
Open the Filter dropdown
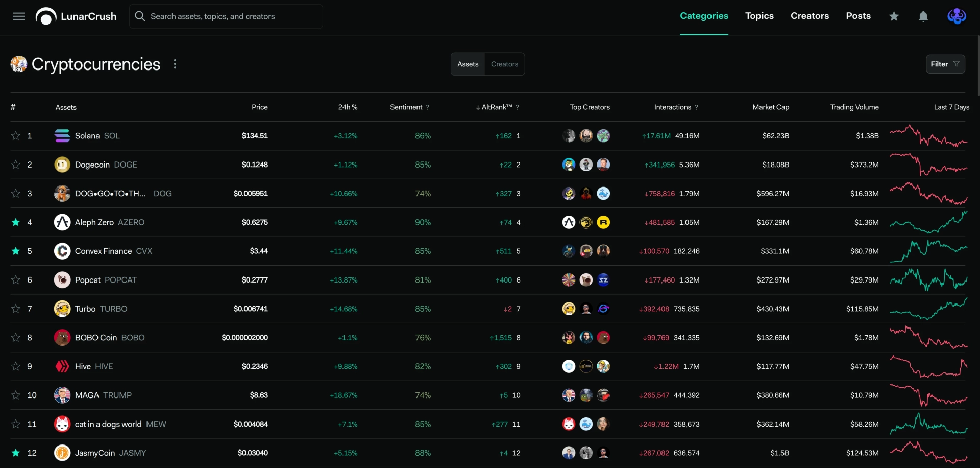click(x=945, y=64)
